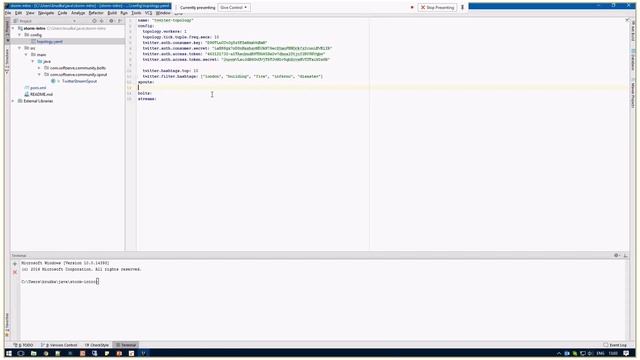The height and width of the screenshot is (360, 640).
Task: Hide the Terminal tool window
Action: 625,256
